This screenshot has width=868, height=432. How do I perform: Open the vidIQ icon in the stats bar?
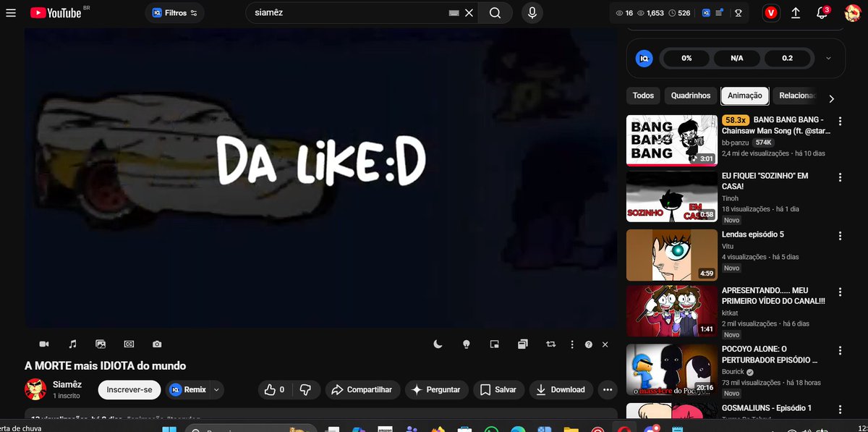coord(707,13)
